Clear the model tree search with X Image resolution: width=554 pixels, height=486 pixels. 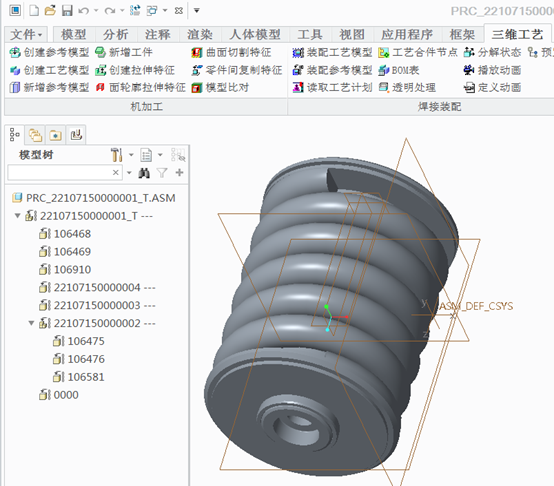point(116,173)
